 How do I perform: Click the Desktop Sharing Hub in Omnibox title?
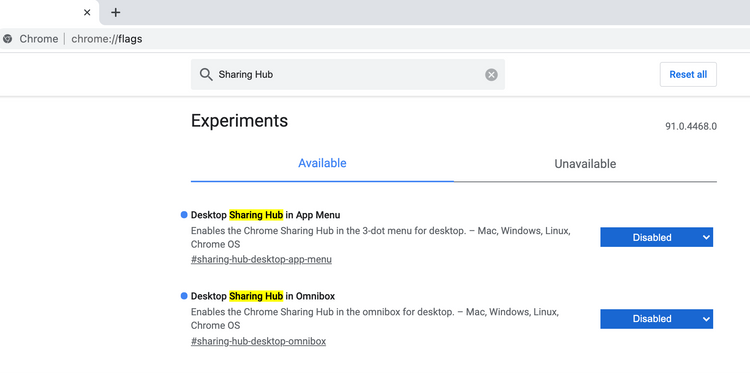(x=263, y=296)
